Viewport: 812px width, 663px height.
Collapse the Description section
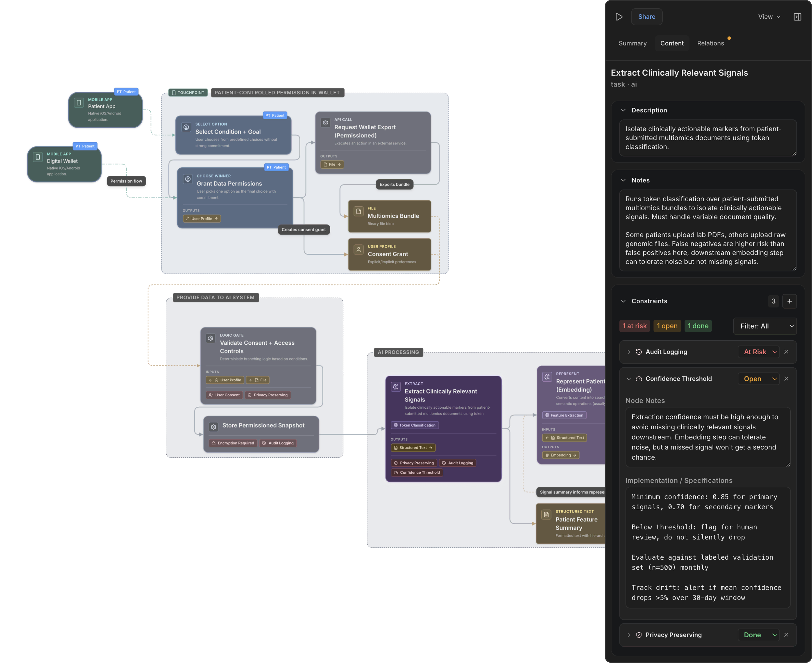pos(623,110)
